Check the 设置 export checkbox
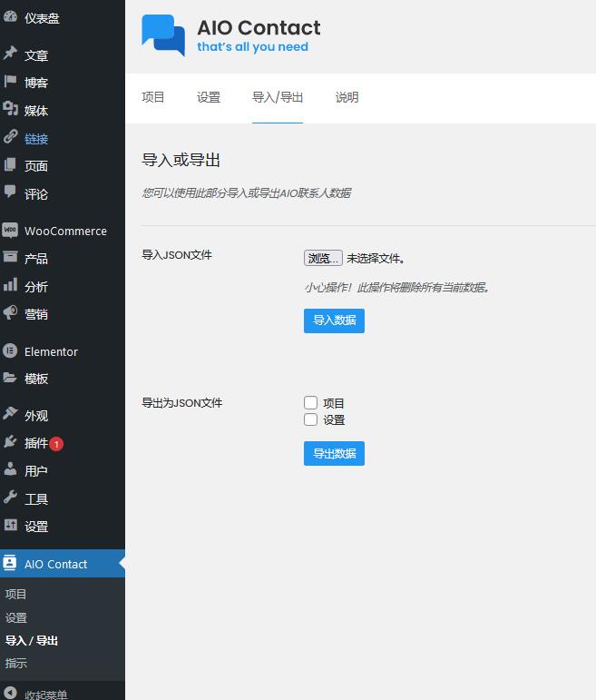The height and width of the screenshot is (700, 596). 310,419
